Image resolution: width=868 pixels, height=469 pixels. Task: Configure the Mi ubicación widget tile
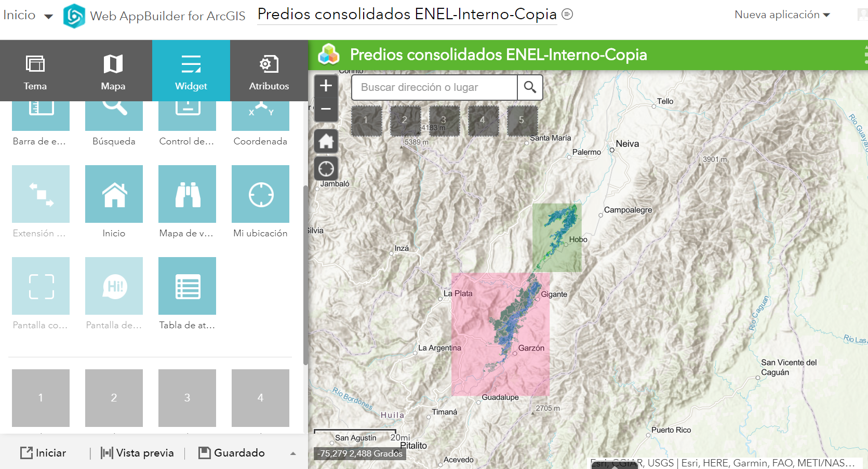pyautogui.click(x=260, y=194)
